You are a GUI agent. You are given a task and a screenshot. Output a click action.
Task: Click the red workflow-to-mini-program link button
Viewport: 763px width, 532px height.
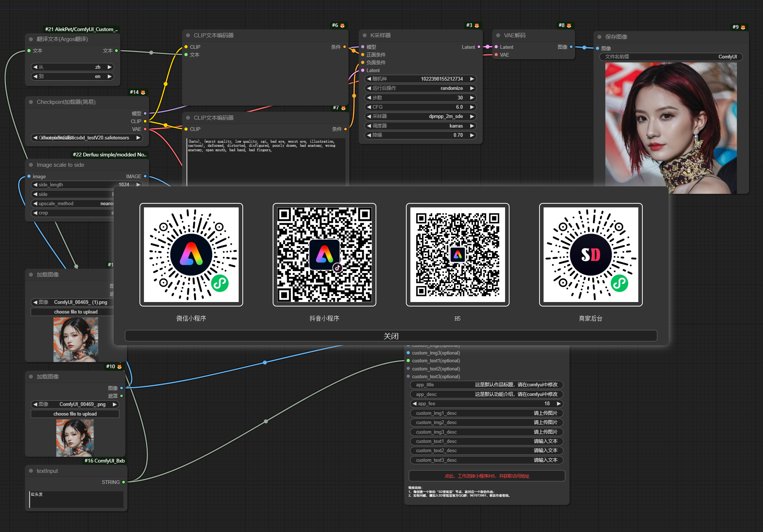(487, 476)
